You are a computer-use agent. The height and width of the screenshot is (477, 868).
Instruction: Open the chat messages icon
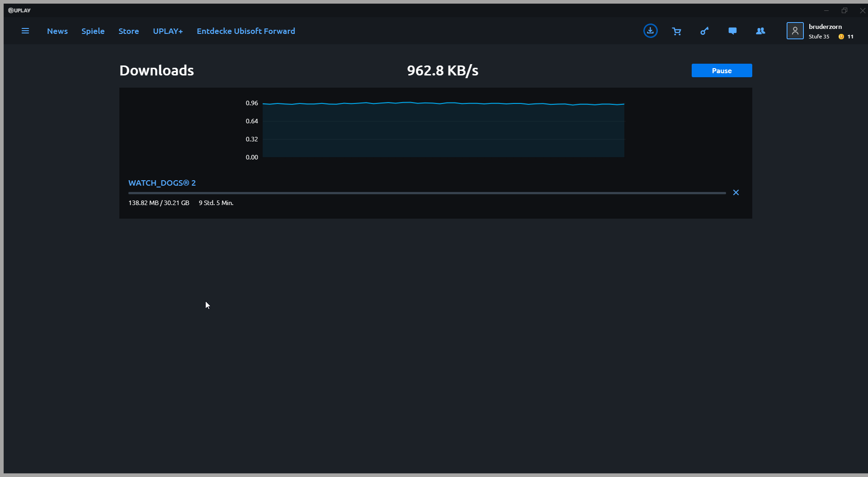pos(732,31)
